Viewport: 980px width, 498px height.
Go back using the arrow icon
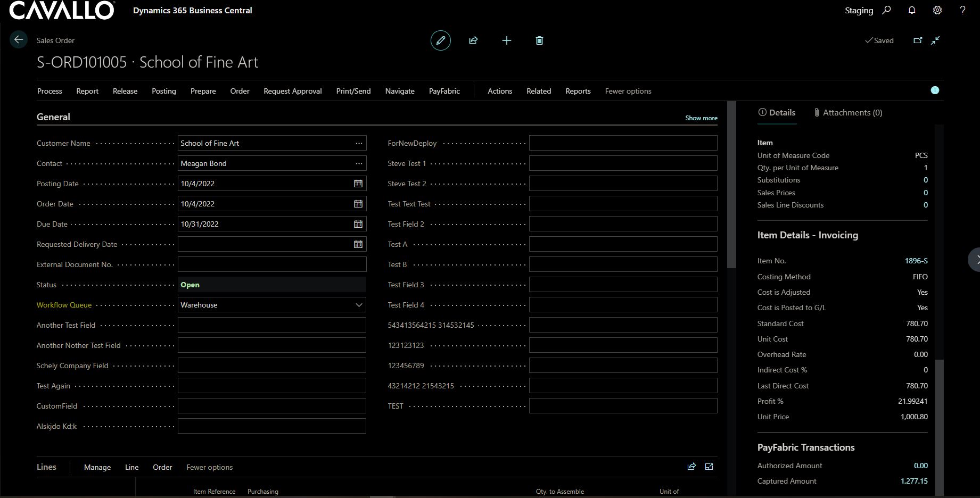point(19,40)
